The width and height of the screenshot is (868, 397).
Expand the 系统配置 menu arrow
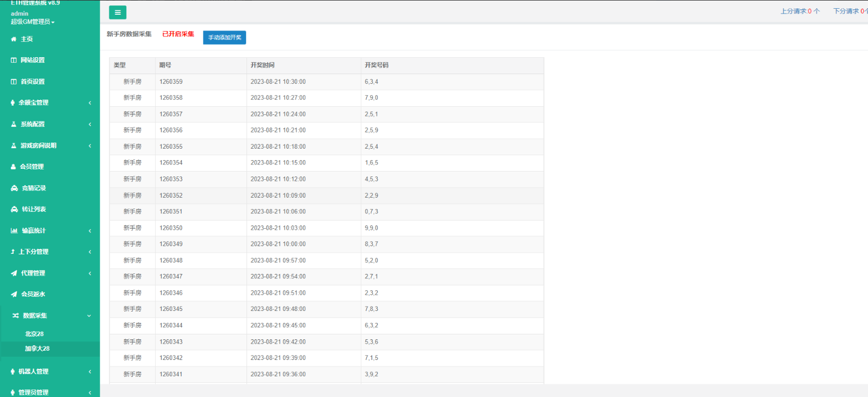[90, 125]
